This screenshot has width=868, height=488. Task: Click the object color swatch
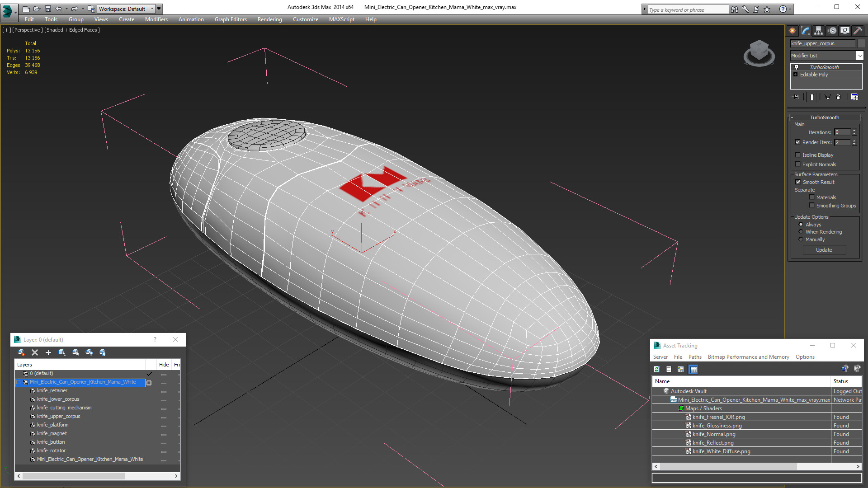[x=861, y=43]
